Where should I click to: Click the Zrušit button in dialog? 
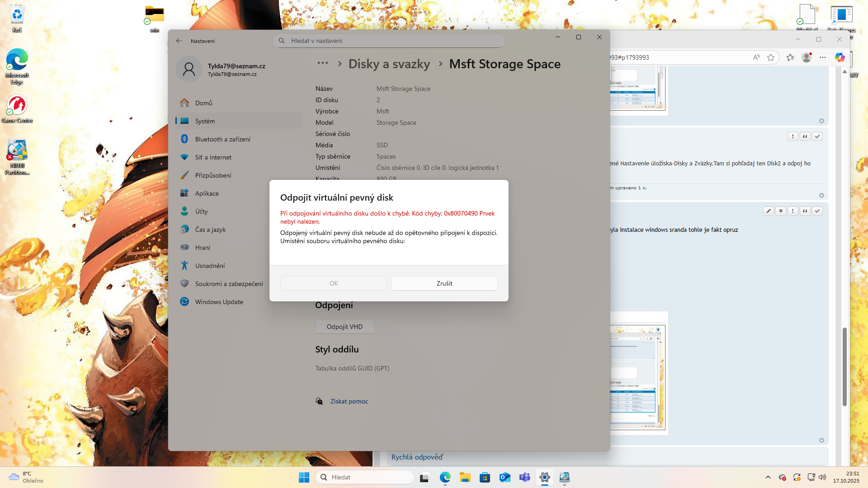444,283
